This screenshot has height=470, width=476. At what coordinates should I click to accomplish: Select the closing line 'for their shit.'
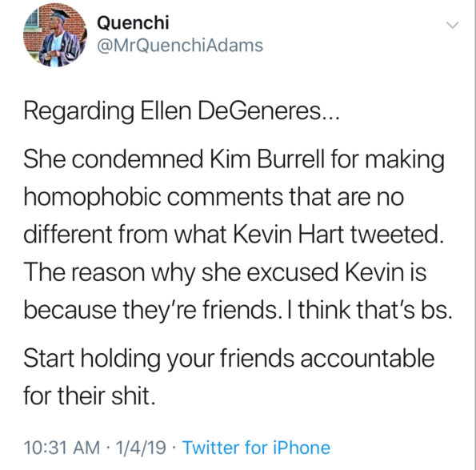coord(90,396)
